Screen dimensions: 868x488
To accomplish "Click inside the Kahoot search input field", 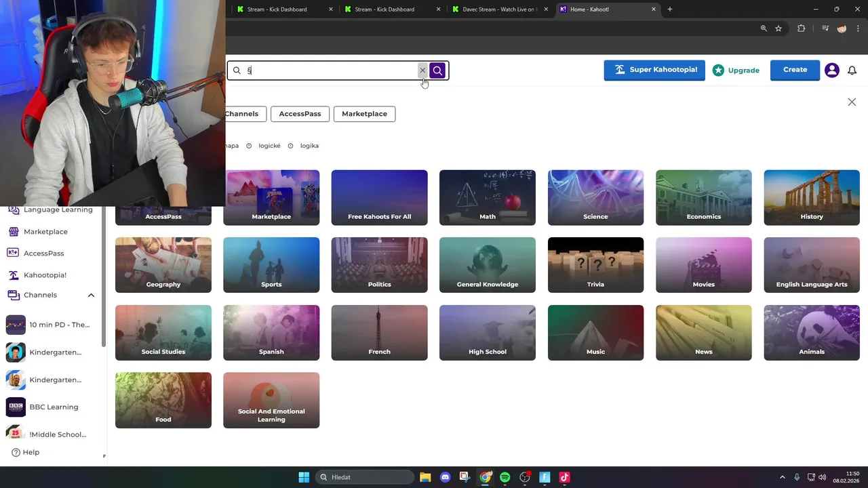I will tap(331, 70).
